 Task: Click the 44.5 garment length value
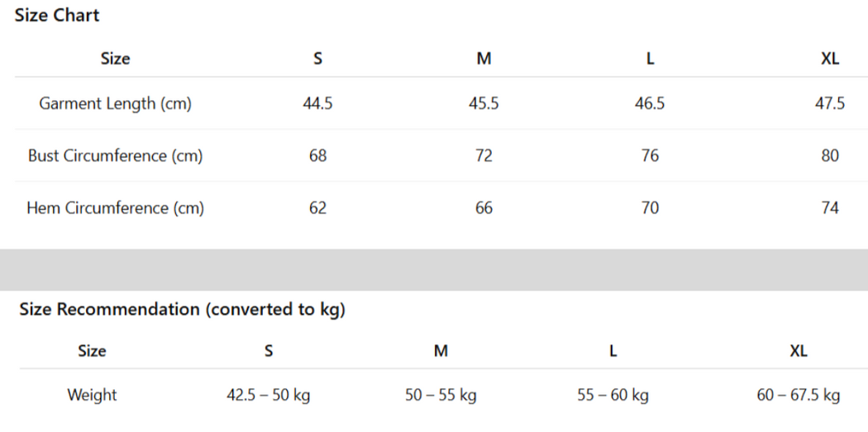pos(318,103)
